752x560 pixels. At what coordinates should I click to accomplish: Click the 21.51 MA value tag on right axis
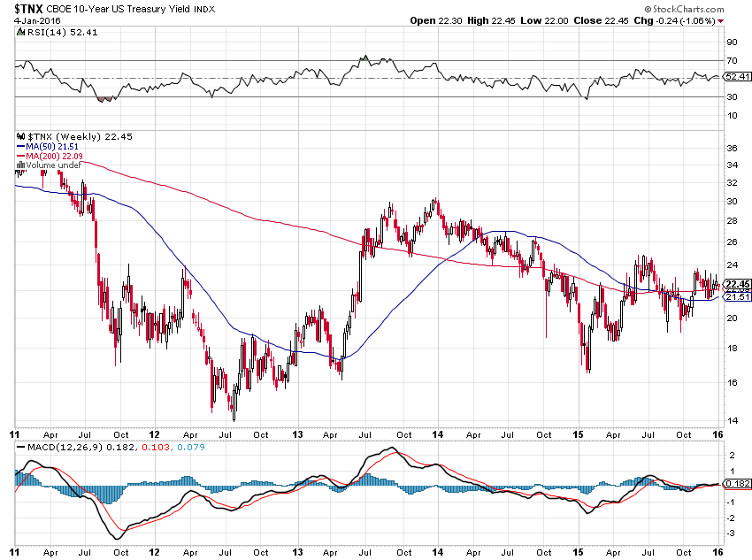pos(736,296)
